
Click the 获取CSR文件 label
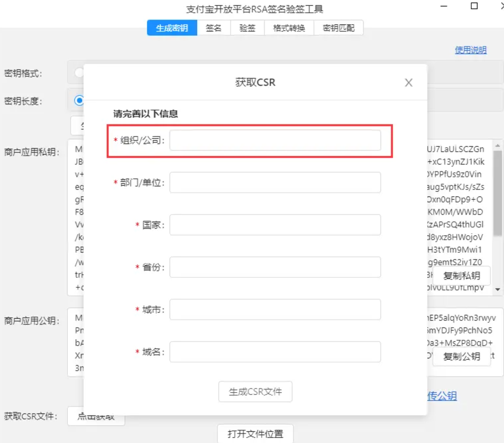(31, 417)
